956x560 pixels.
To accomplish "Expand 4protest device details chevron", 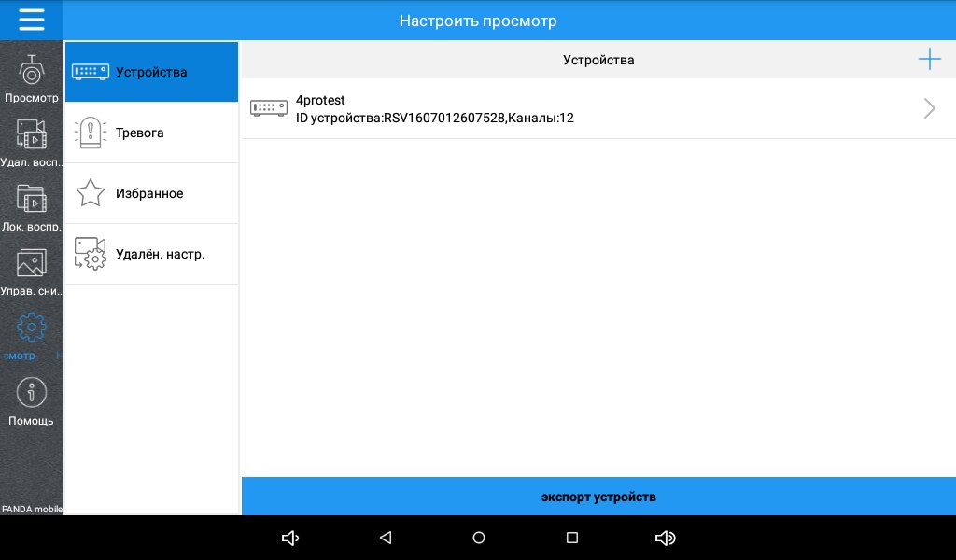I will pyautogui.click(x=929, y=108).
